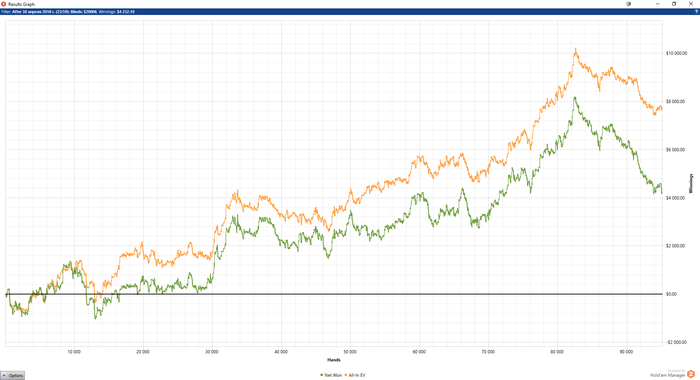This screenshot has height=380, width=700.
Task: Click the "$6 000.00" y-axis label
Action: (x=675, y=150)
